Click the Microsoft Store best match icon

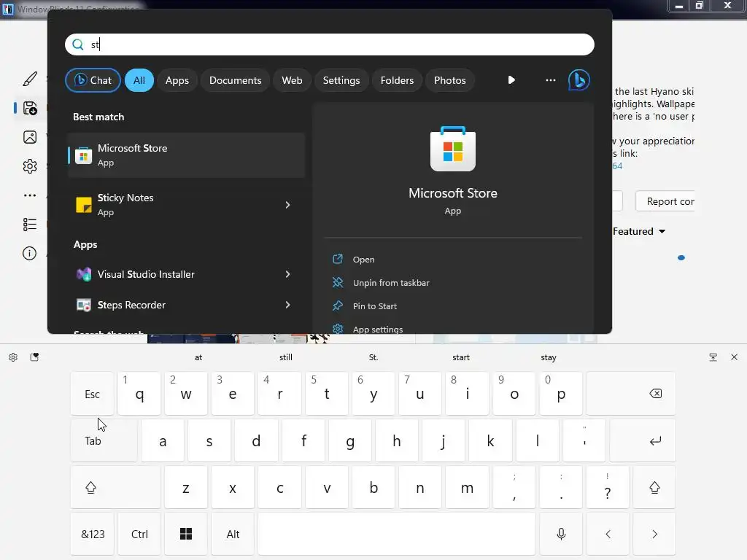tap(83, 156)
